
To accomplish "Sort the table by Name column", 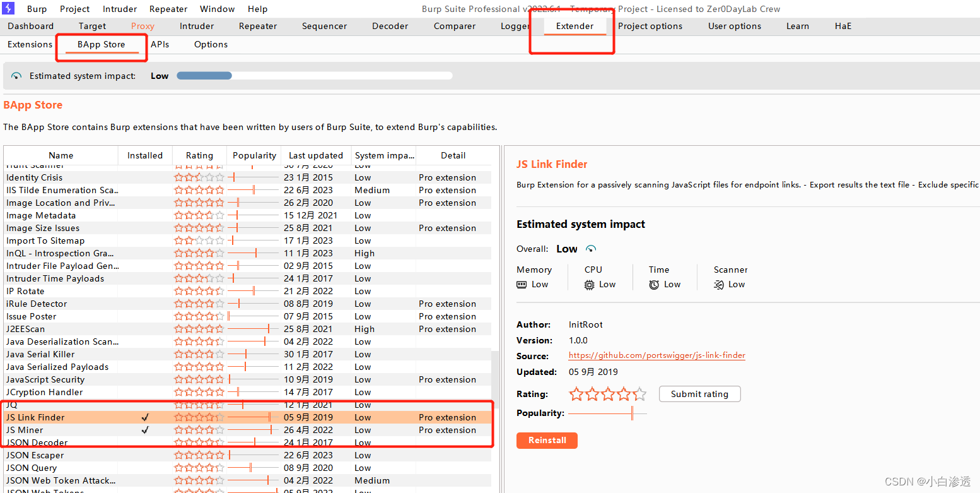I will point(61,155).
